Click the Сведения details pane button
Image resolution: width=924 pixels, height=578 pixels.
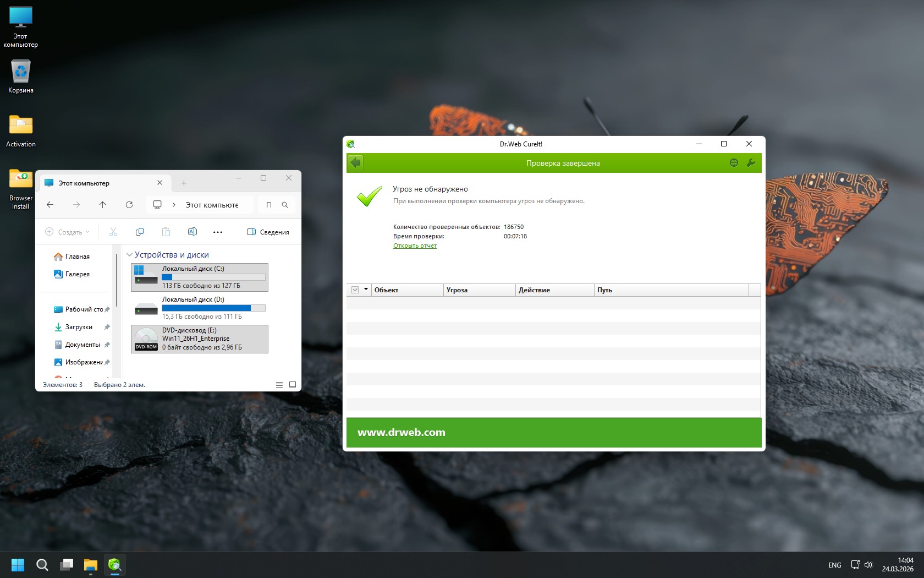click(x=268, y=232)
